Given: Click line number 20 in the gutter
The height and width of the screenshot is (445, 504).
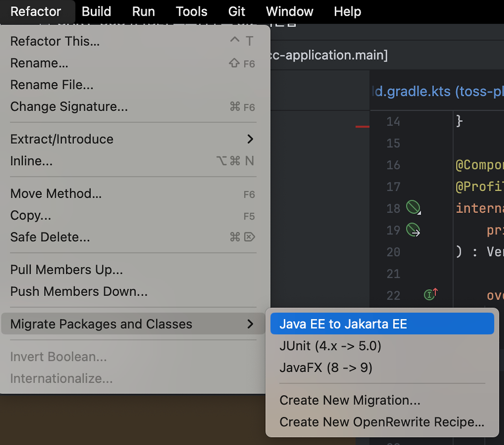Looking at the screenshot, I should click(393, 252).
